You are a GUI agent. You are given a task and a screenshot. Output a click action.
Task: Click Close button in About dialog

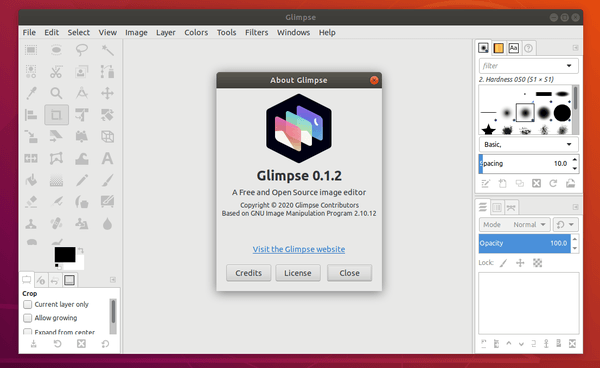(x=349, y=273)
